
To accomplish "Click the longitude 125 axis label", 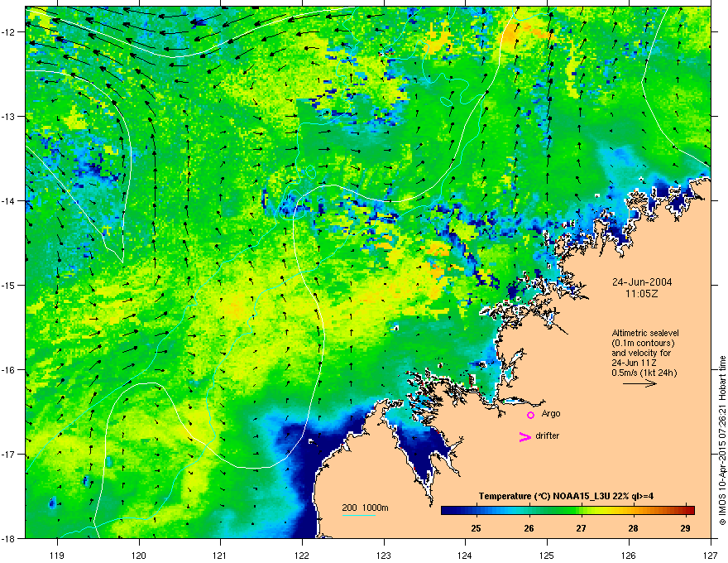I will click(547, 555).
